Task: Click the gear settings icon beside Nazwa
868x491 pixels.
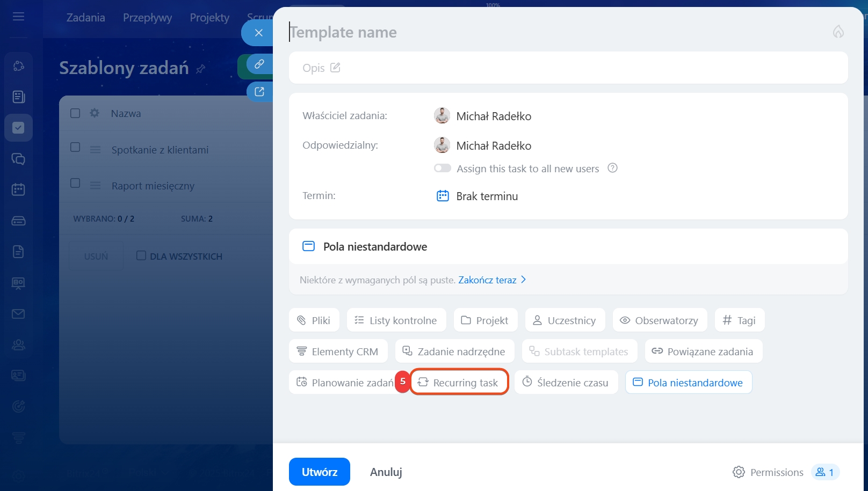Action: pyautogui.click(x=95, y=113)
